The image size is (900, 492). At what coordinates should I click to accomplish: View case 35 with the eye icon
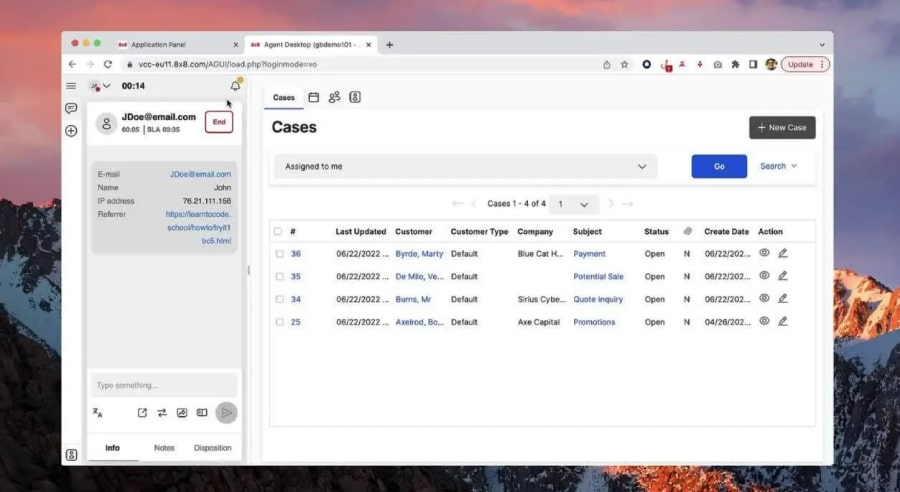[764, 276]
